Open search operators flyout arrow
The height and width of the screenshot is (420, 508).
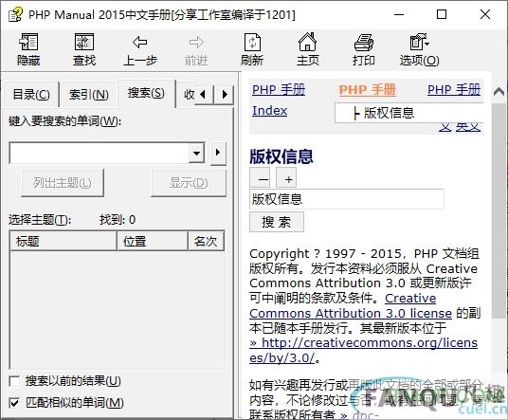(218, 153)
